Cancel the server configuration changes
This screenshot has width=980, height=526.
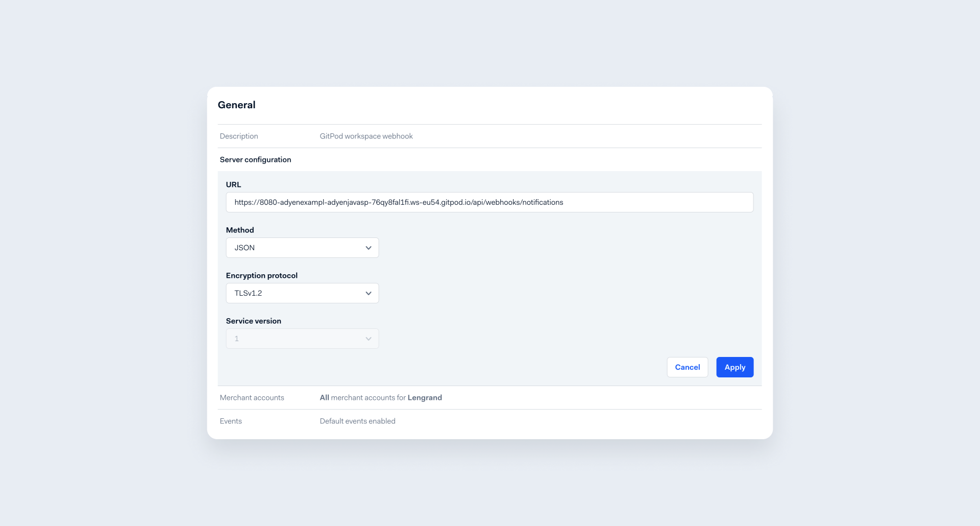687,367
